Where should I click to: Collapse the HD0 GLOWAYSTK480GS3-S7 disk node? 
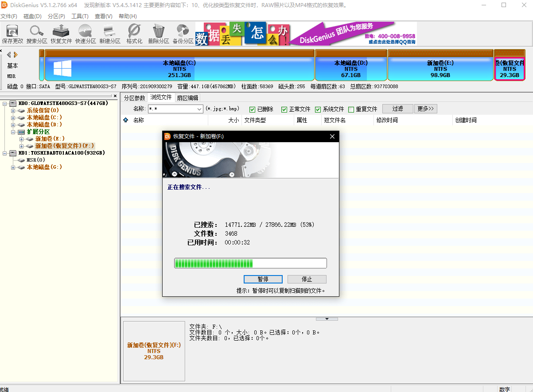[5, 103]
